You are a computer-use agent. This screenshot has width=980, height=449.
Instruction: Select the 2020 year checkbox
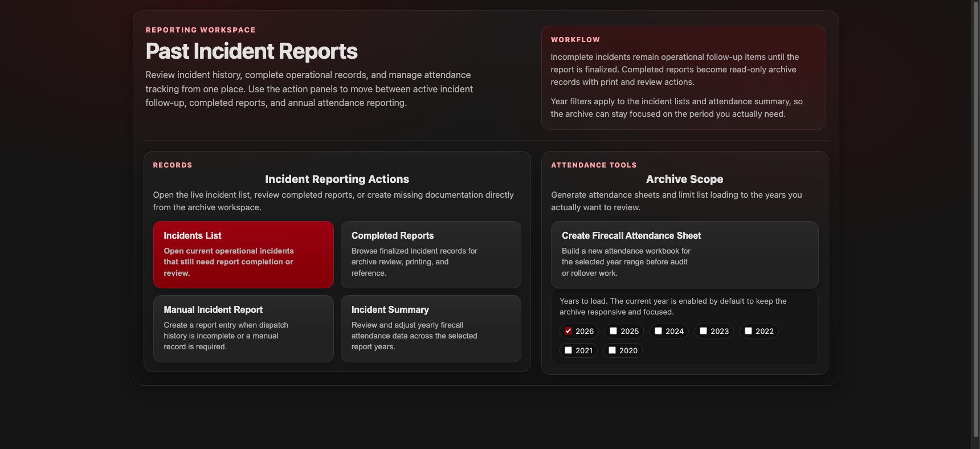tap(612, 350)
